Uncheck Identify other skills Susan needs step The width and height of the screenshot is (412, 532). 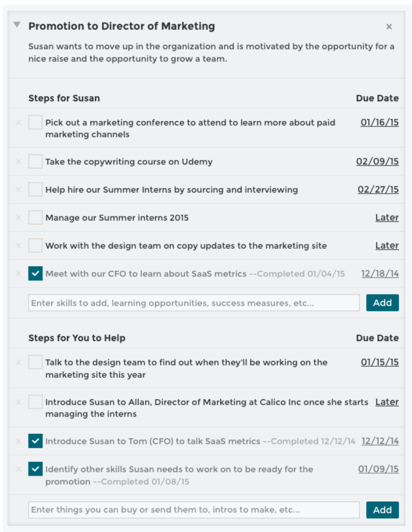pyautogui.click(x=35, y=469)
